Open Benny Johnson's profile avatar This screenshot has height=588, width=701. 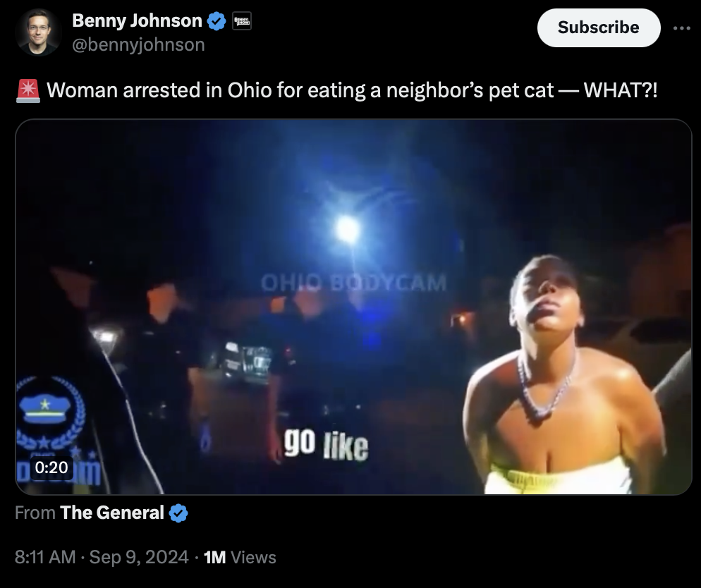click(38, 32)
